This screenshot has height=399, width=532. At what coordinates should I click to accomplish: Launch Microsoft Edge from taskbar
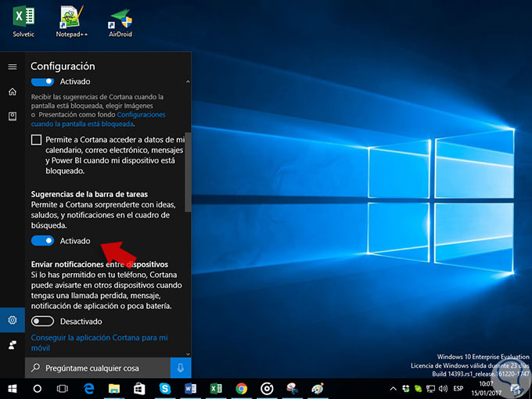click(x=89, y=389)
